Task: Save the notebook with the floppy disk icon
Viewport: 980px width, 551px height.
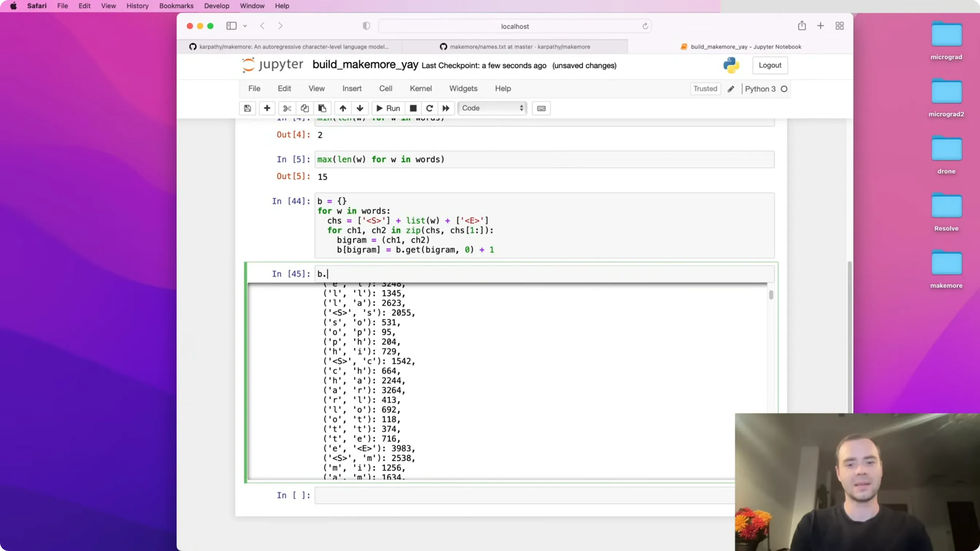Action: [247, 108]
